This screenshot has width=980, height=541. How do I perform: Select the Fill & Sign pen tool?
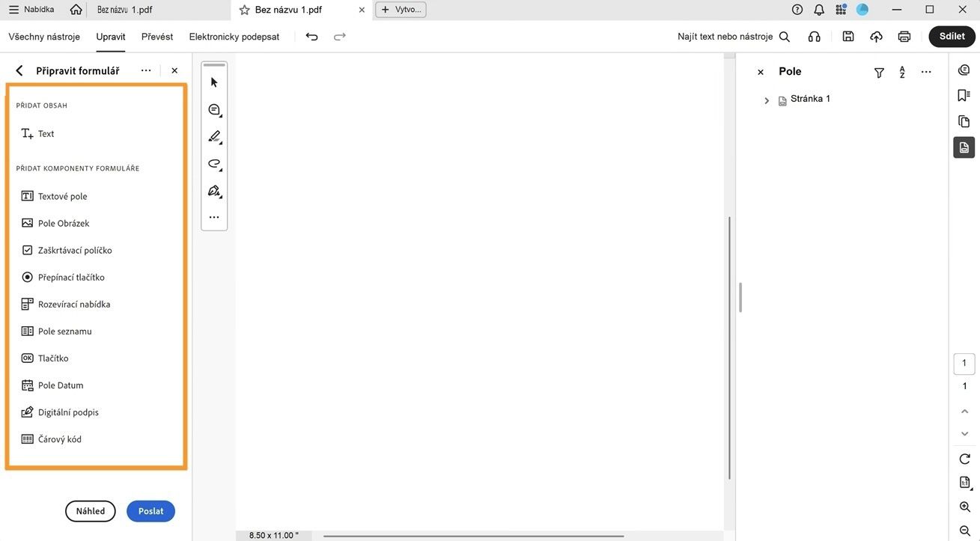[x=212, y=189]
